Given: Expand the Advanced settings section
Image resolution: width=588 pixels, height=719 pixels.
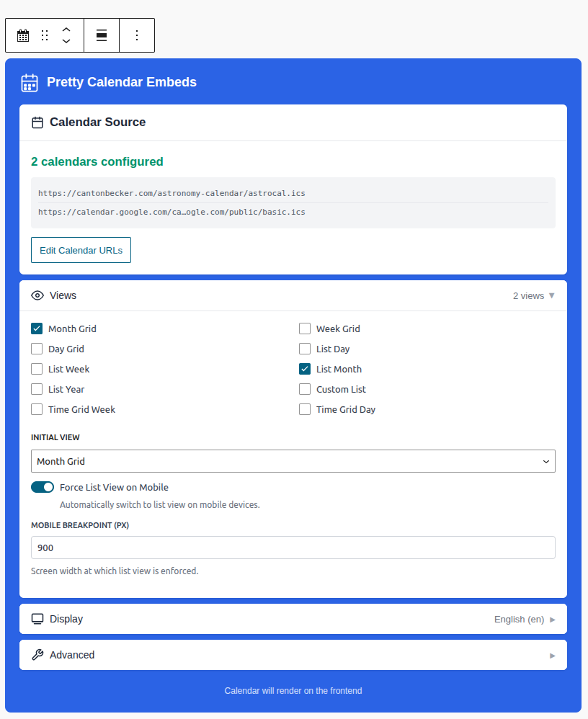Looking at the screenshot, I should tap(293, 655).
